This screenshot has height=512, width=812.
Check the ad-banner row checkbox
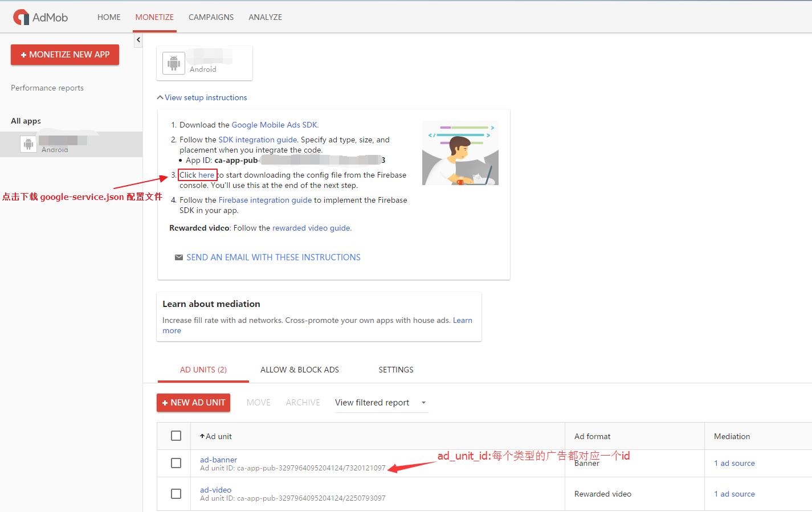[x=176, y=463]
